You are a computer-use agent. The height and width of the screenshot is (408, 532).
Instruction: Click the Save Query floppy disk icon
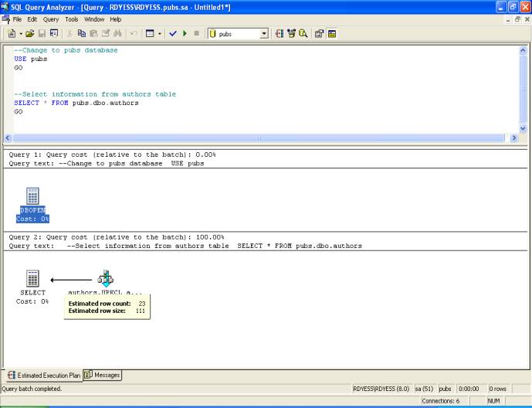click(42, 33)
